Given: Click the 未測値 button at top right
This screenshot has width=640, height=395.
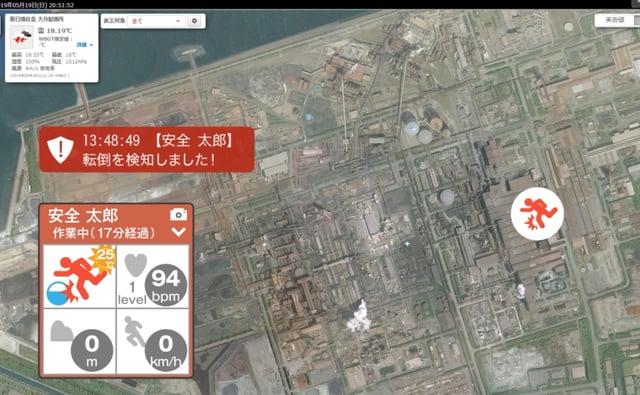Looking at the screenshot, I should click(x=614, y=20).
